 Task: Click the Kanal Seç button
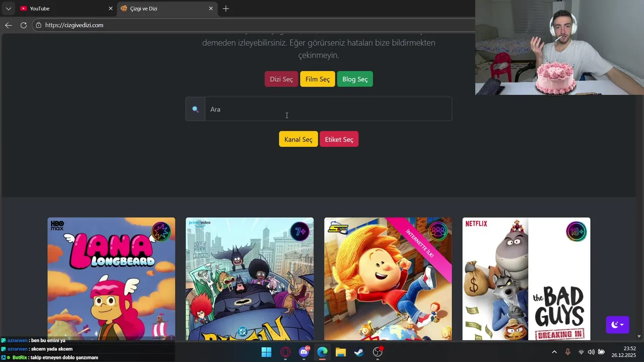(298, 139)
